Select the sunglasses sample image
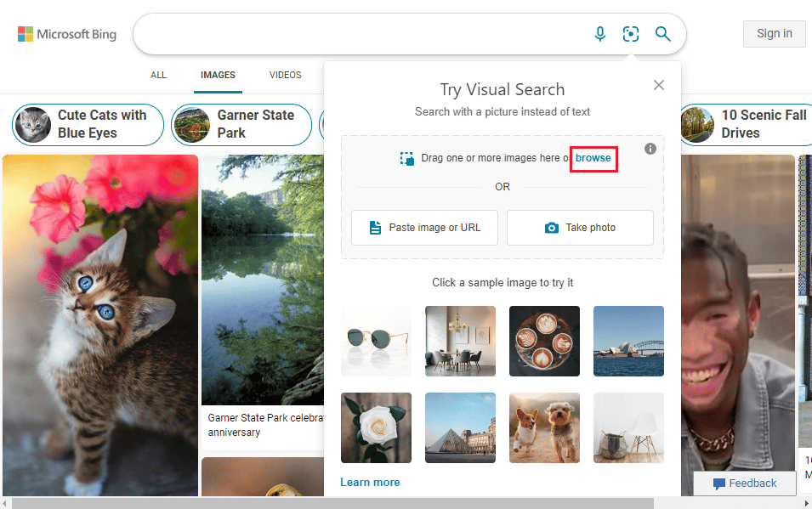 [x=376, y=342]
